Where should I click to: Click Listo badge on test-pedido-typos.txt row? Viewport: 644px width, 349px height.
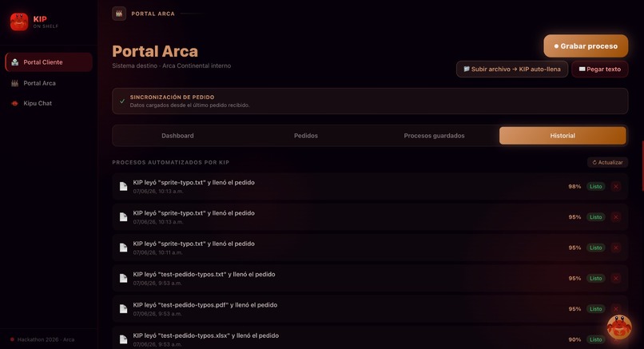coord(596,279)
